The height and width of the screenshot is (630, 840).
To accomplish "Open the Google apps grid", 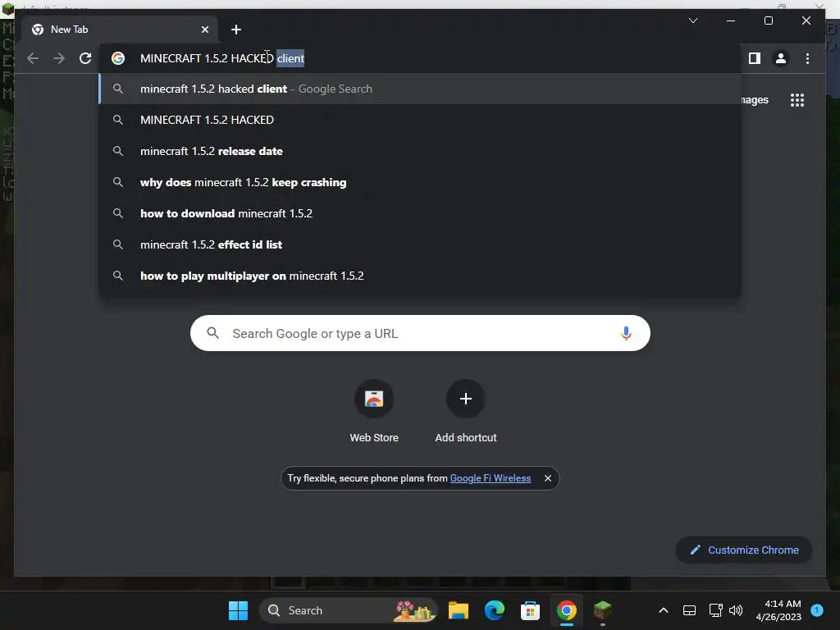I will 797,100.
